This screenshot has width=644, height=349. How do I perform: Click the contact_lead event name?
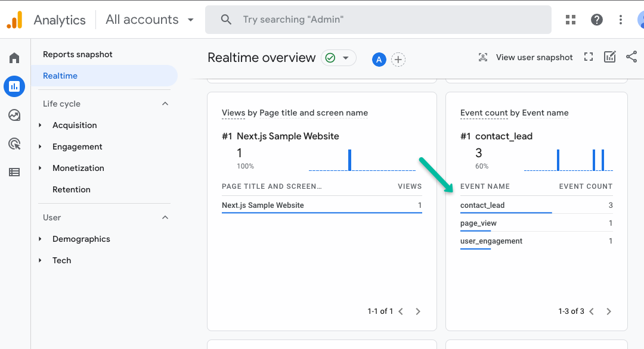point(482,205)
